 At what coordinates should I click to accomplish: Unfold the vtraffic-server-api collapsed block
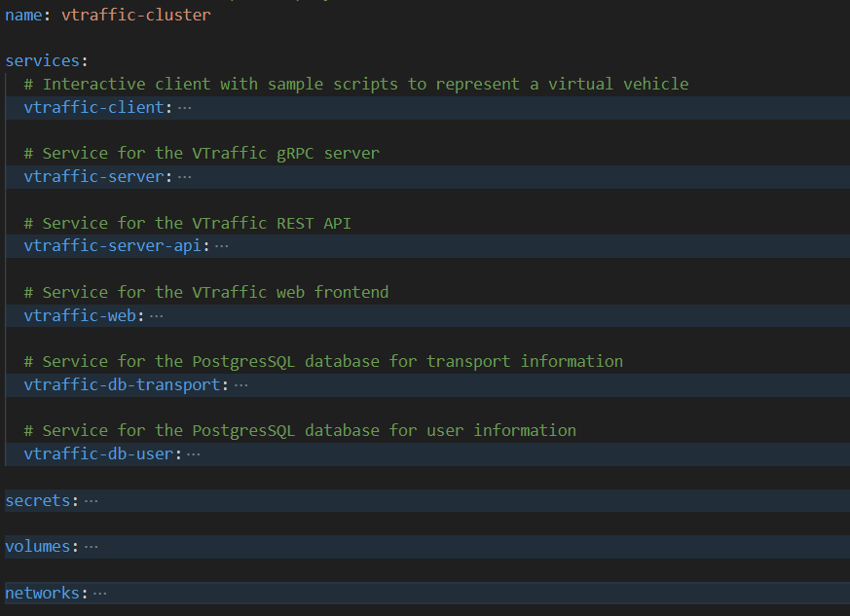[x=222, y=246]
